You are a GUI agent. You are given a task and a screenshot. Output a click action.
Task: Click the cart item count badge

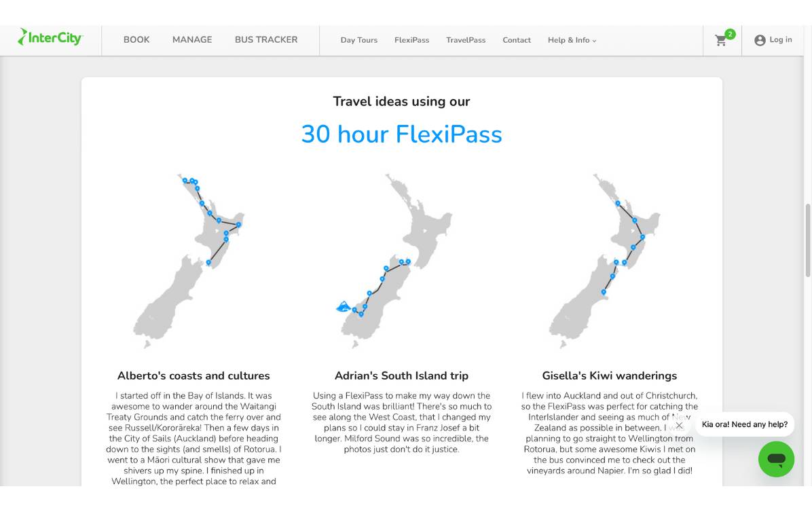(730, 34)
